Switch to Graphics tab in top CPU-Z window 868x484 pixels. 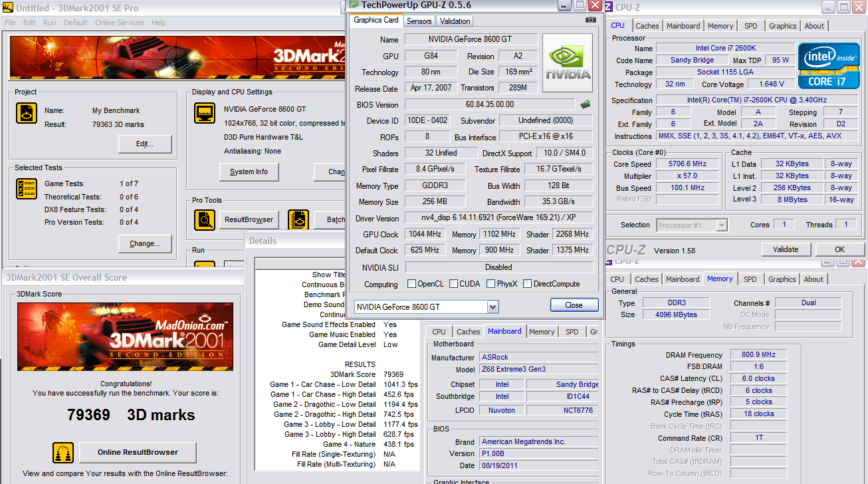pos(782,26)
